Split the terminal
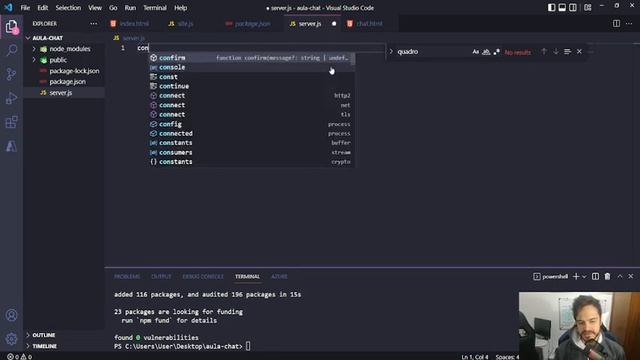 (x=596, y=276)
